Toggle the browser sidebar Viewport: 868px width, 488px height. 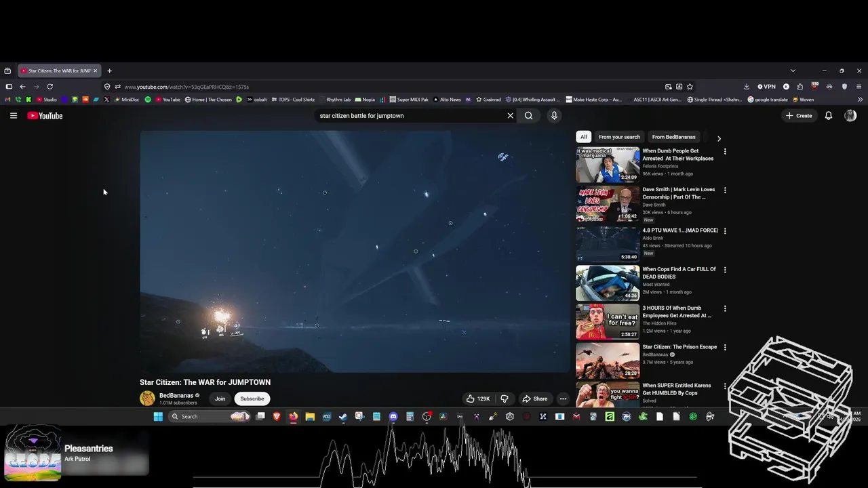point(9,87)
